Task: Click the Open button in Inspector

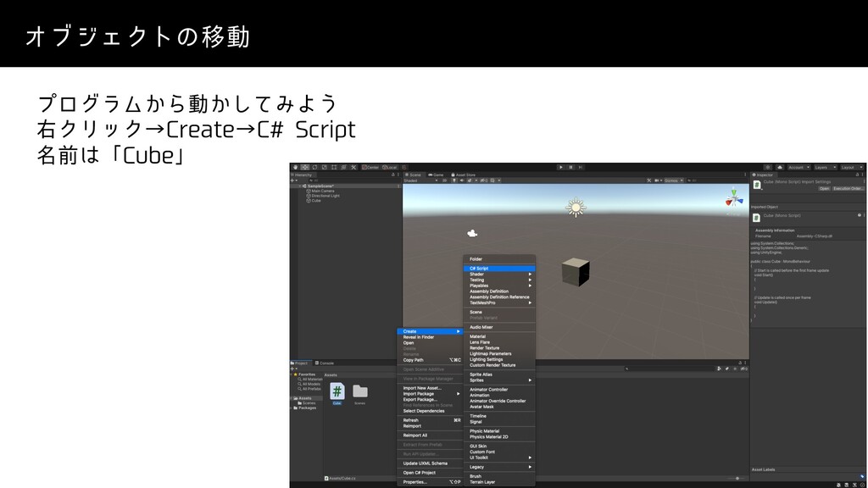Action: click(x=824, y=189)
